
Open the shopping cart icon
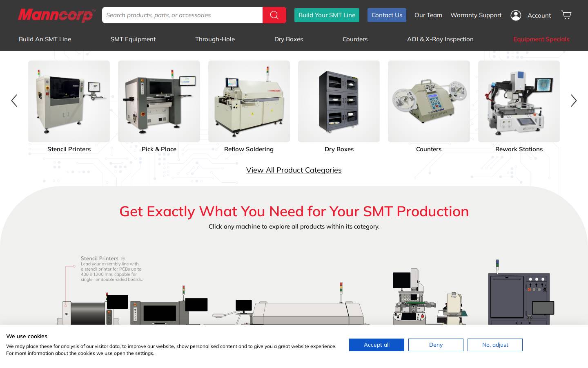[x=566, y=15]
